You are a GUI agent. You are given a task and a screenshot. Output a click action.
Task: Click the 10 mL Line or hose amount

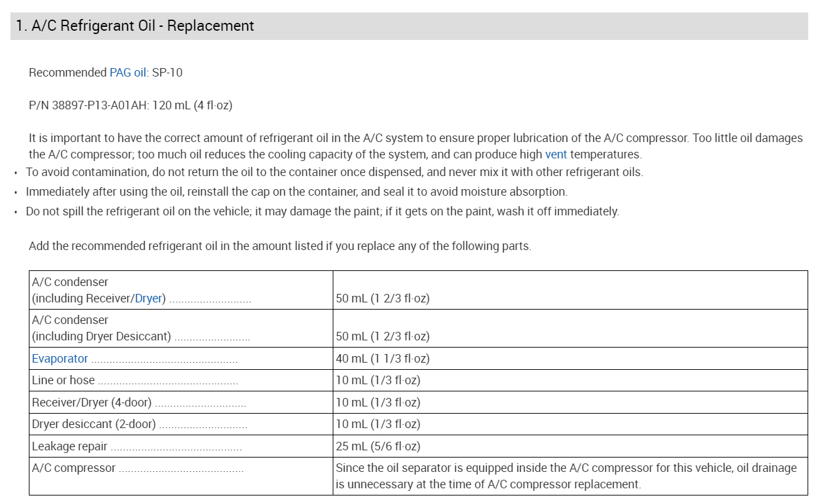(378, 380)
